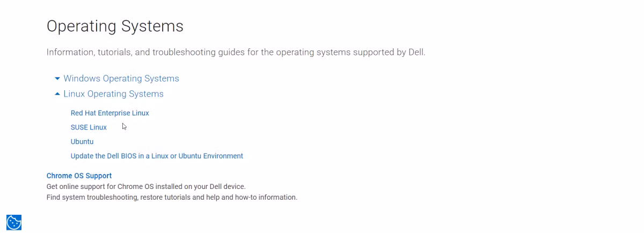The height and width of the screenshot is (233, 644).
Task: Select the Windows Operating Systems heading text
Action: tap(121, 78)
